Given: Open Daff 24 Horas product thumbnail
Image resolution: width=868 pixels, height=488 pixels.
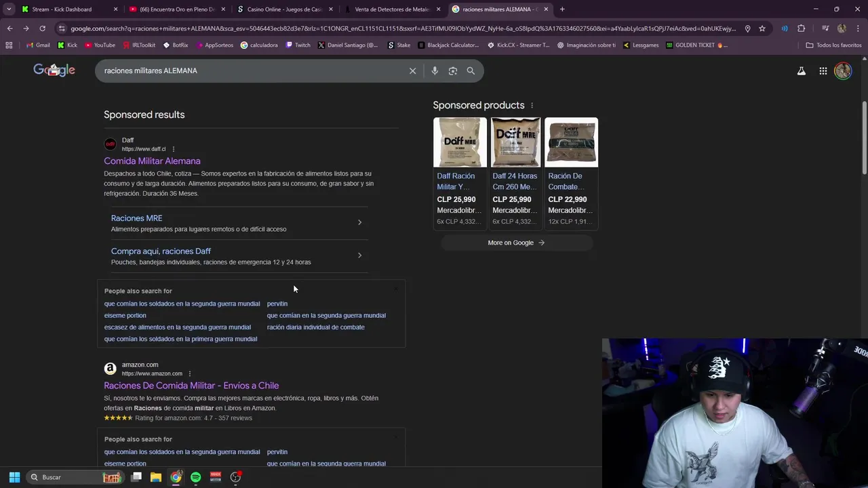Looking at the screenshot, I should click(x=516, y=142).
